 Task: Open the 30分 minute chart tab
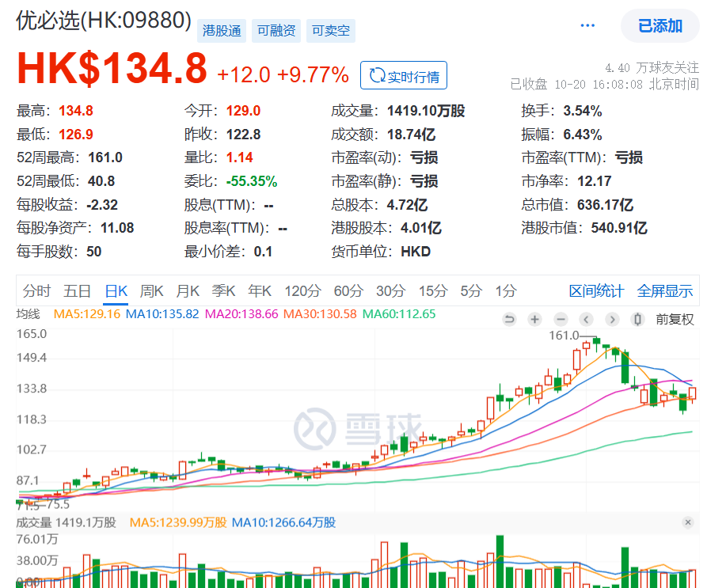[x=390, y=291]
